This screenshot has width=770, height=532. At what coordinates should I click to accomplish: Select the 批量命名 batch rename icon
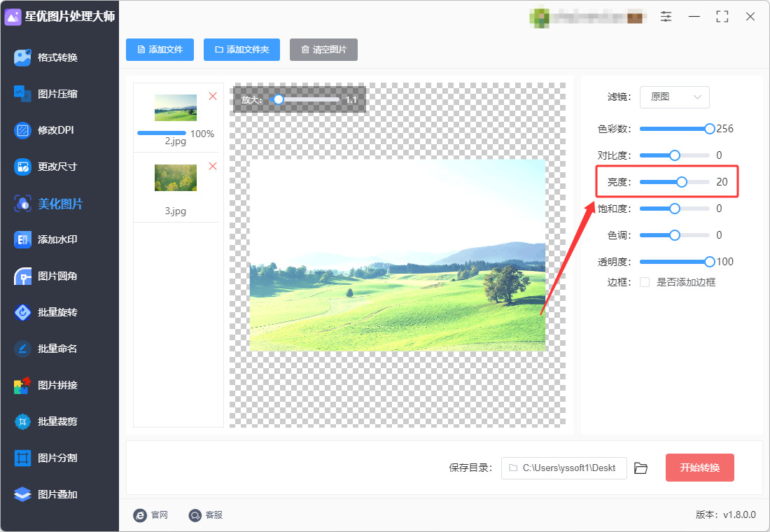(22, 349)
